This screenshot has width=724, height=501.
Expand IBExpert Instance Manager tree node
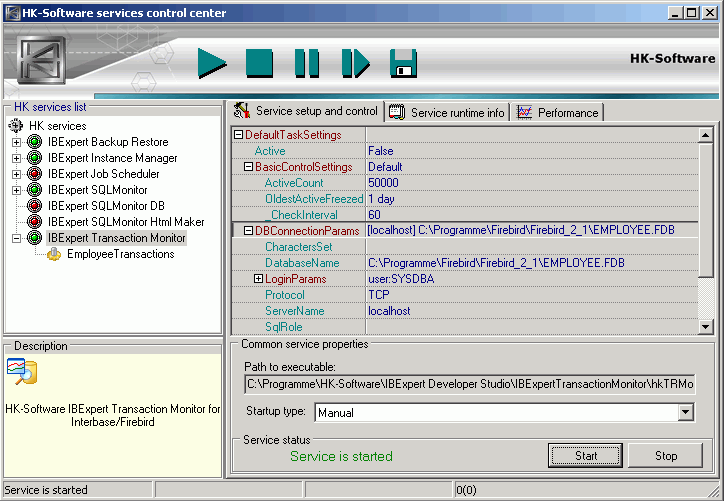[16, 158]
